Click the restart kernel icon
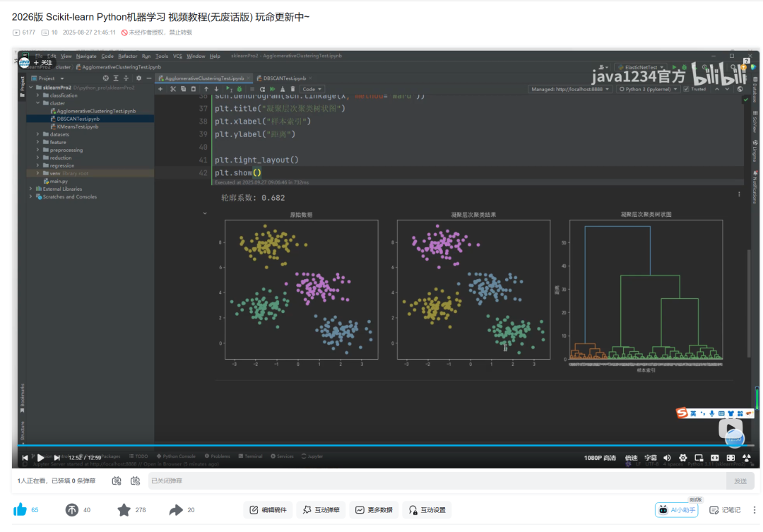 (x=262, y=89)
